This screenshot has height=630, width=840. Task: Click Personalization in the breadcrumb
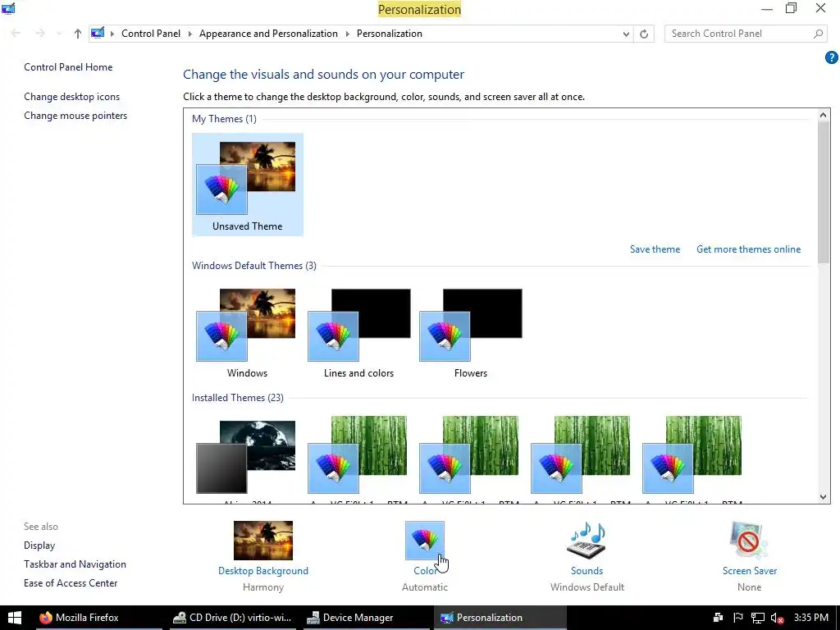(x=390, y=33)
